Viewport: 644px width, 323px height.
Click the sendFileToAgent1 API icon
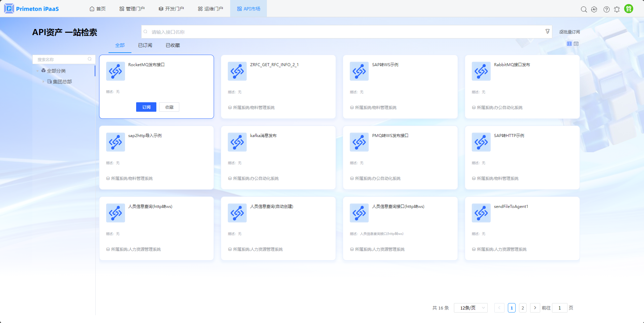(481, 213)
